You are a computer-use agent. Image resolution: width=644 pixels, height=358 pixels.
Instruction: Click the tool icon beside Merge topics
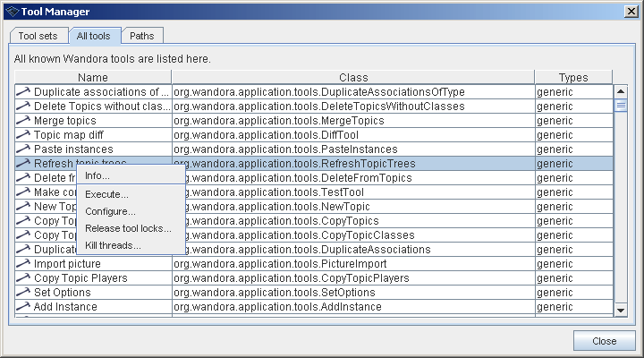(23, 121)
